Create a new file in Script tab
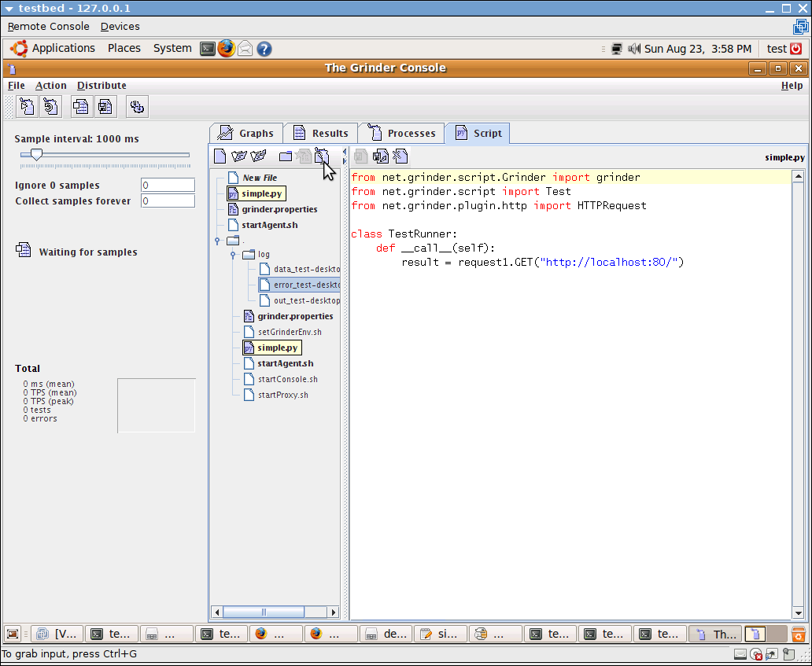 (x=220, y=156)
